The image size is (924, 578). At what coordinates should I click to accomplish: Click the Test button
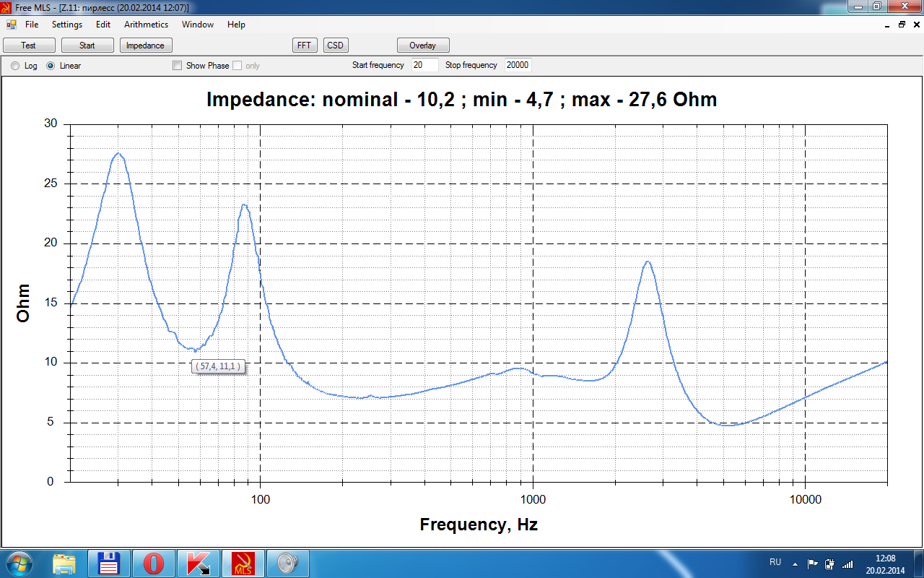(29, 46)
